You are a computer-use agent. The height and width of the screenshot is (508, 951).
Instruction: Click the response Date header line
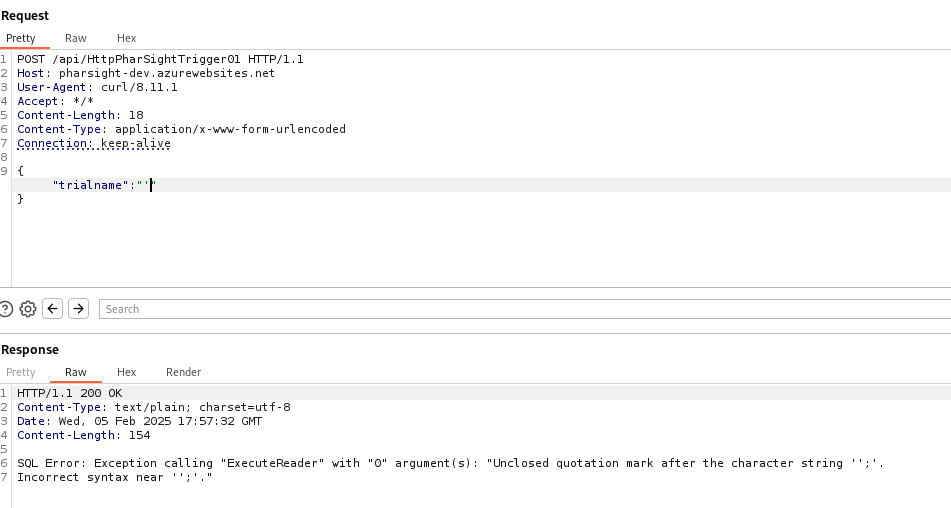point(139,421)
